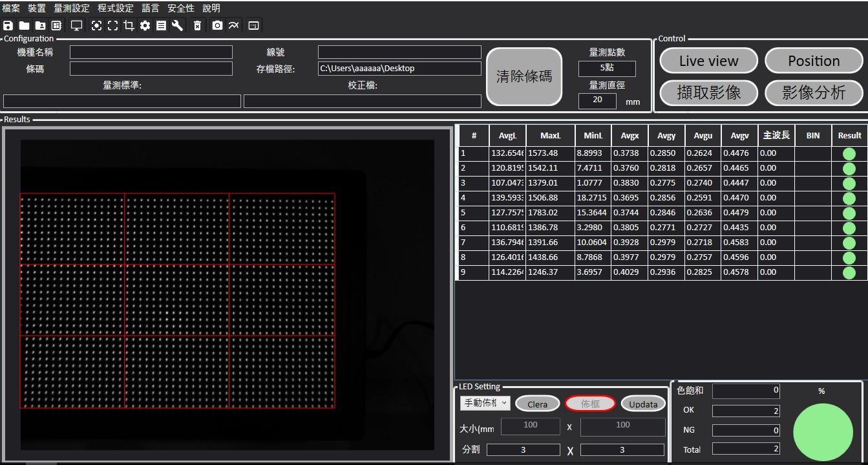Open settings with the gear icon
Image resolution: width=868 pixels, height=465 pixels.
(145, 26)
